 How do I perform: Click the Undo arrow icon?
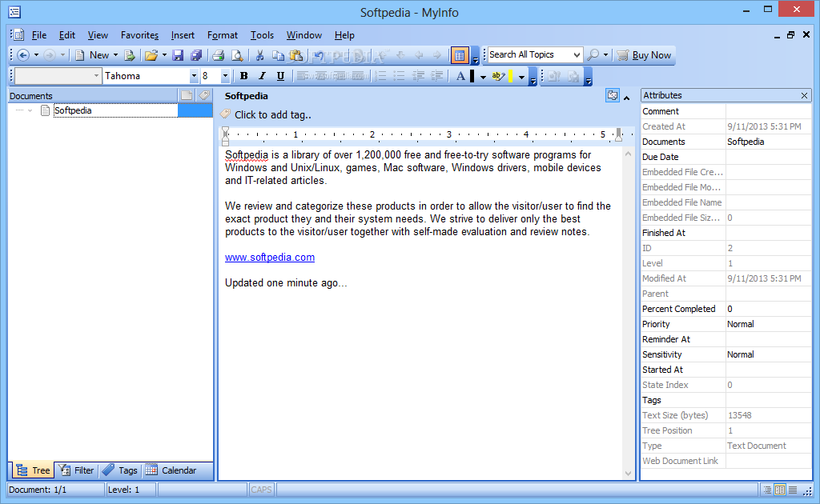pos(319,55)
